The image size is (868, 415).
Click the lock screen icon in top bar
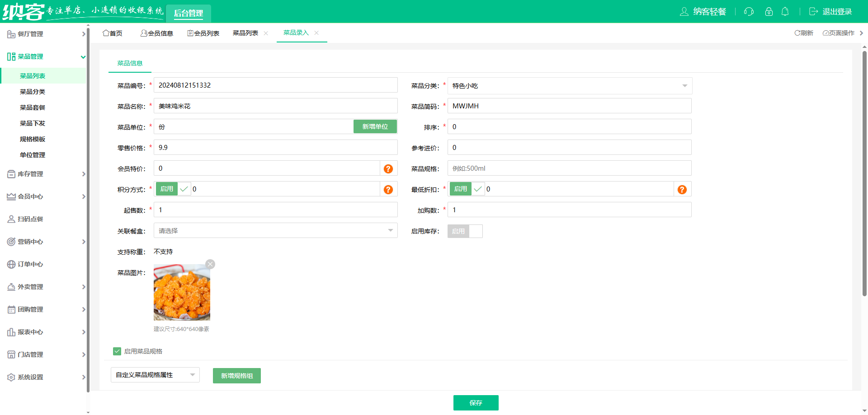point(769,12)
